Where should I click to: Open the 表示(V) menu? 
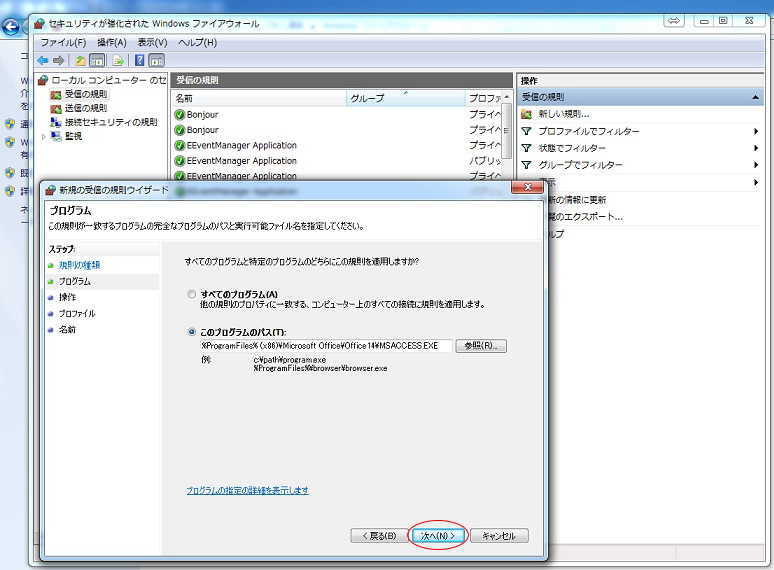[x=152, y=42]
